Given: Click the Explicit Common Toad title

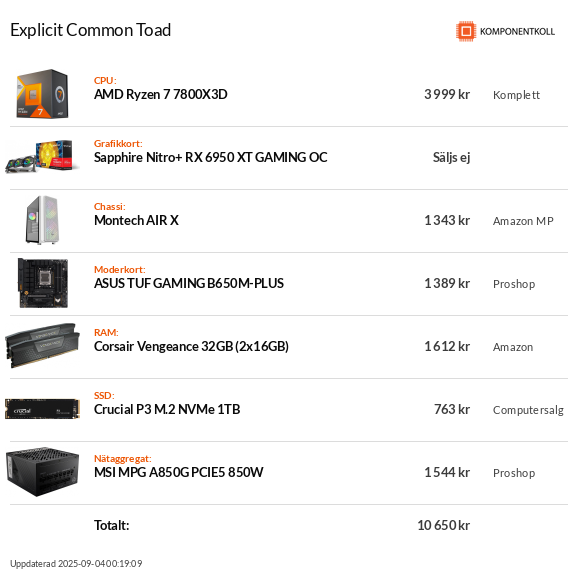Looking at the screenshot, I should coord(91,30).
